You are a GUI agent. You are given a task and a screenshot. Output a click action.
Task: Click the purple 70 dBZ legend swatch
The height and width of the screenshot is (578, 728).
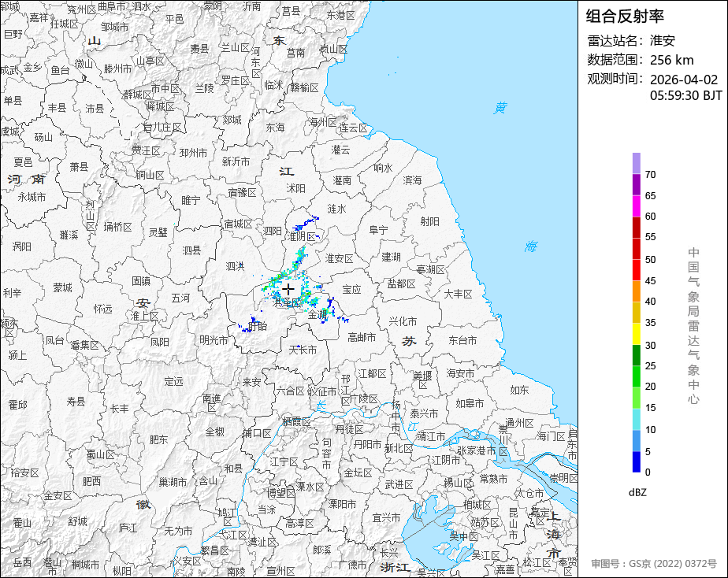[x=636, y=163]
